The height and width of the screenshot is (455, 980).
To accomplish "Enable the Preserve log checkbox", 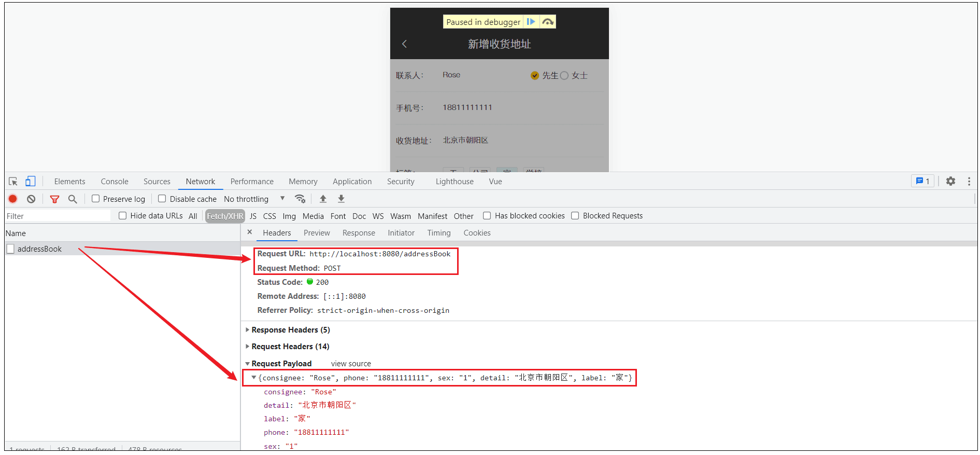I will [96, 199].
